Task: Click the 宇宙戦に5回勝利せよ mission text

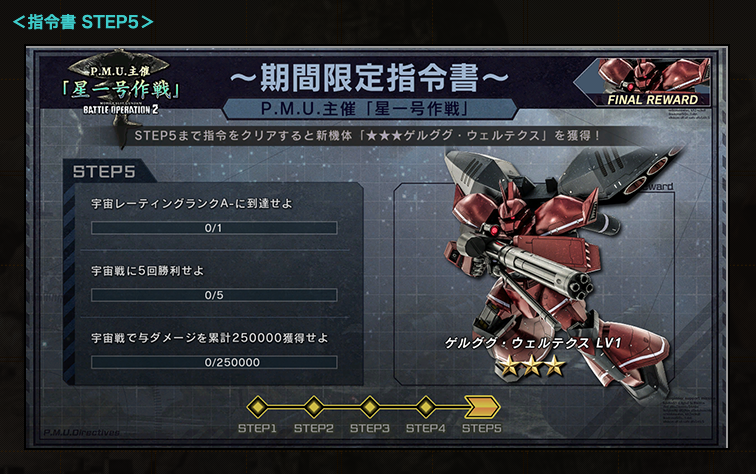Action: point(148,271)
